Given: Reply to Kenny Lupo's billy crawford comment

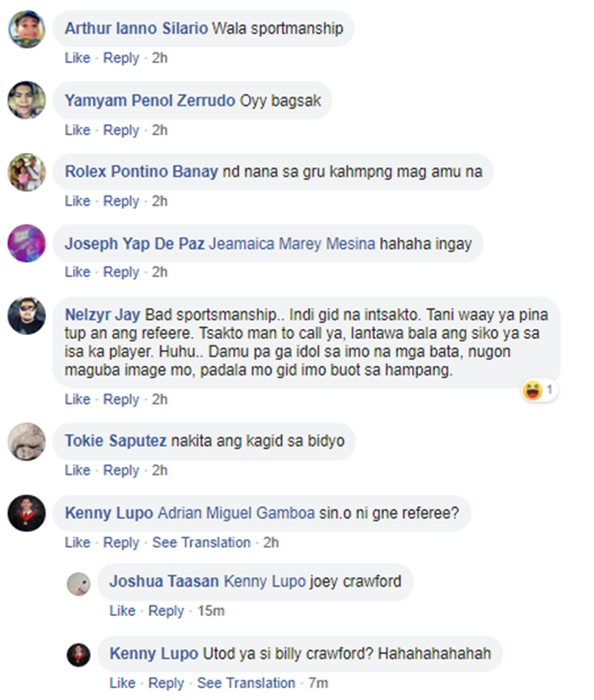Looking at the screenshot, I should [x=166, y=683].
